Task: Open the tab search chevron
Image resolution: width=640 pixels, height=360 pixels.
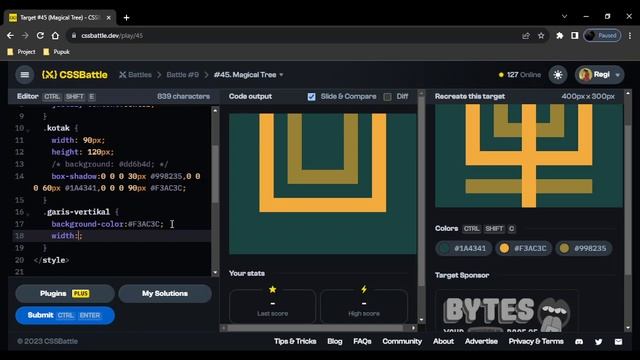Action: click(564, 17)
